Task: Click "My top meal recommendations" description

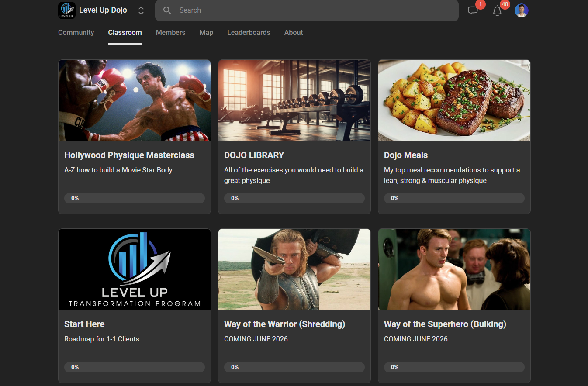Action: 452,175
